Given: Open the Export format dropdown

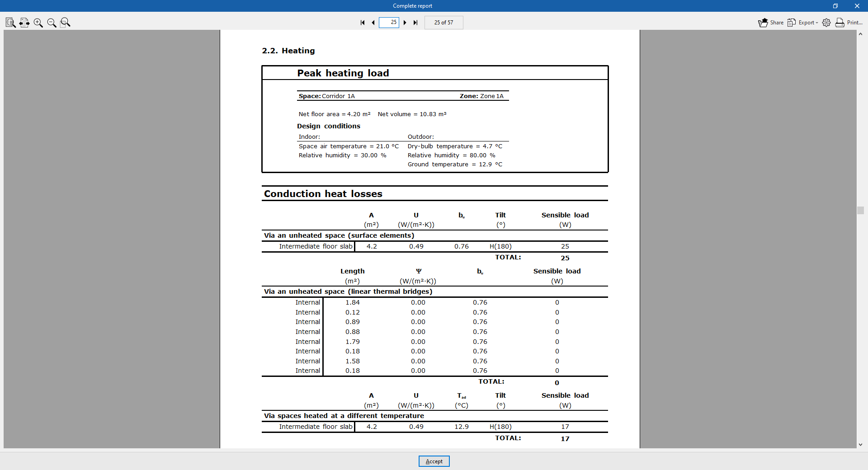Looking at the screenshot, I should click(x=816, y=23).
